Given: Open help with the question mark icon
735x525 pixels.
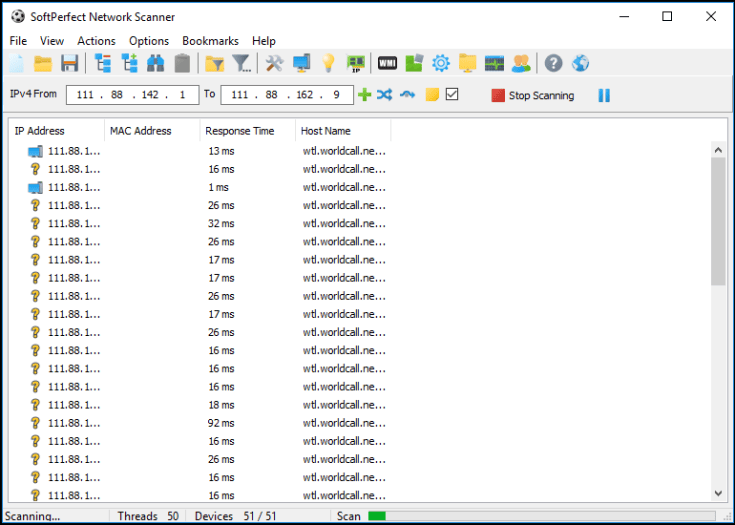Looking at the screenshot, I should (x=554, y=63).
